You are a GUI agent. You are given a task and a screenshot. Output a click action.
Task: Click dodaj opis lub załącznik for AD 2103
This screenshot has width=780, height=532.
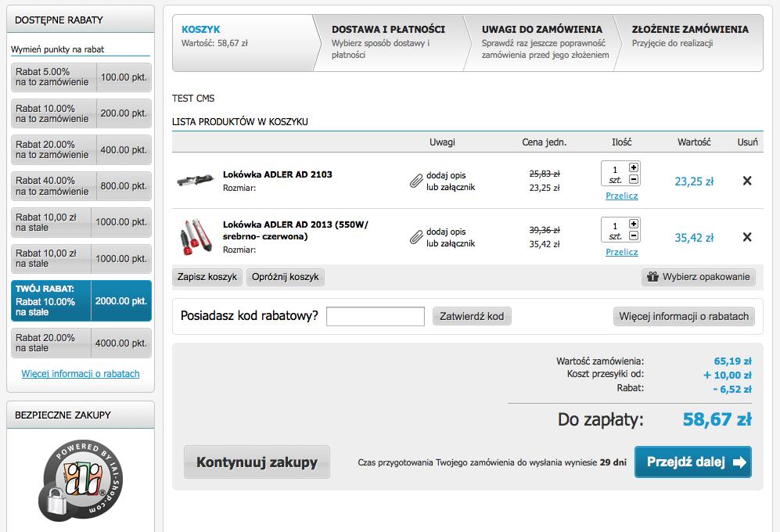[x=451, y=182]
